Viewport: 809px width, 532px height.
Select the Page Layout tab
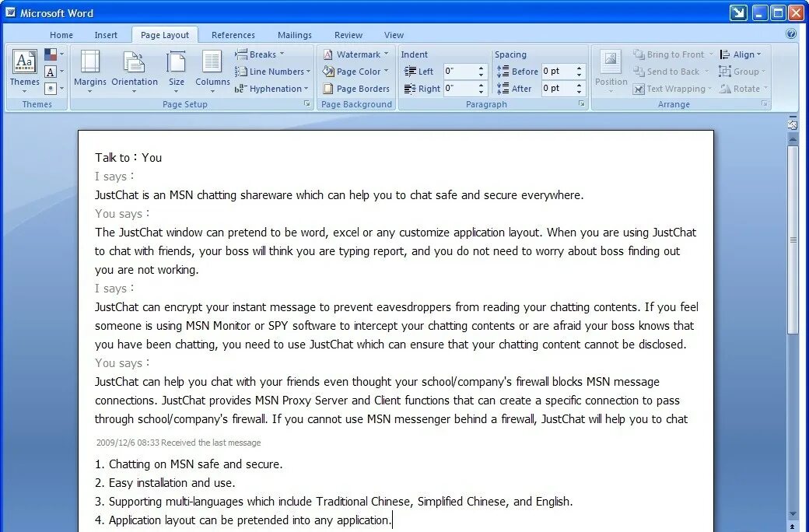pyautogui.click(x=165, y=35)
